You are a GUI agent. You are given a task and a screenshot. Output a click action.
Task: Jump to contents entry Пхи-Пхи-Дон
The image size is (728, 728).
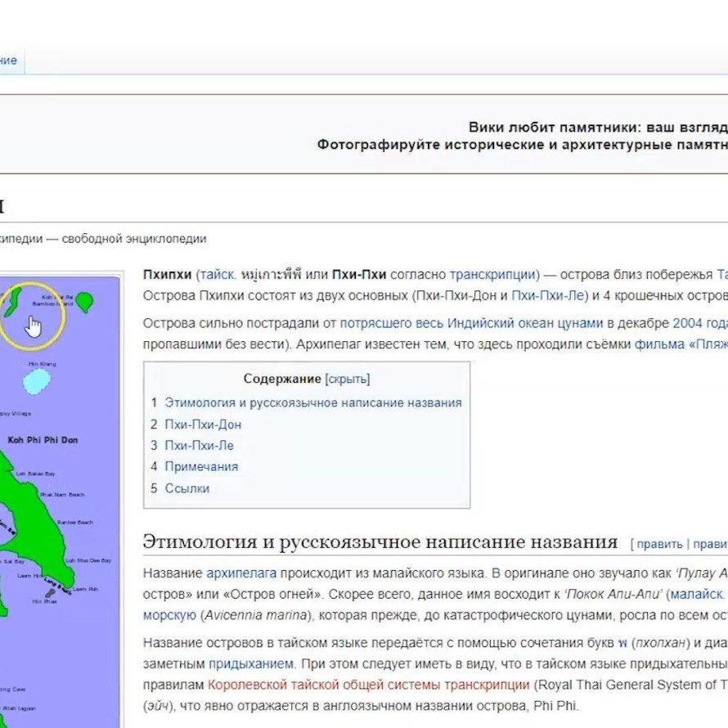pos(203,425)
